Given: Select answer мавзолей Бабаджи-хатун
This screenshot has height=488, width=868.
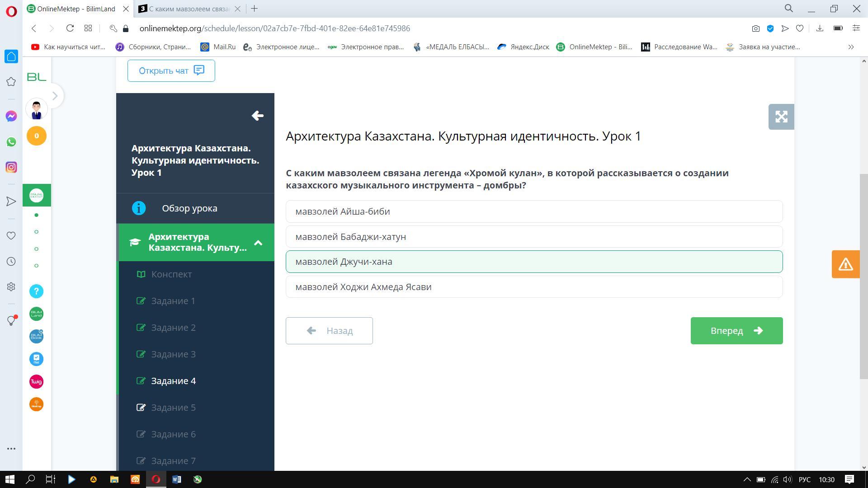Looking at the screenshot, I should pos(533,237).
